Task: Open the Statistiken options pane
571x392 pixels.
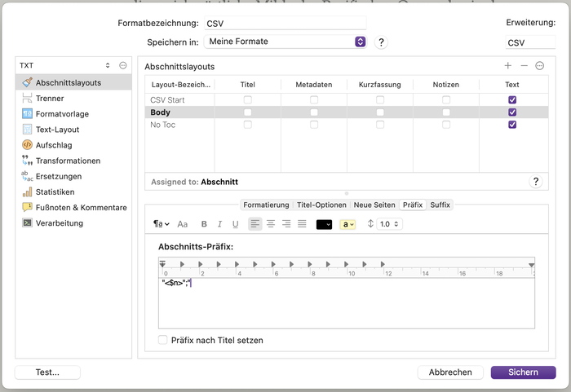Action: [x=55, y=192]
